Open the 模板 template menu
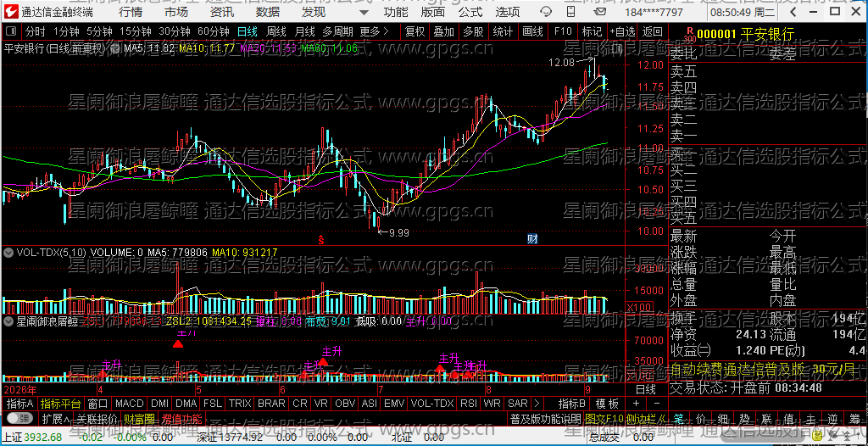868x446 pixels. 607,404
